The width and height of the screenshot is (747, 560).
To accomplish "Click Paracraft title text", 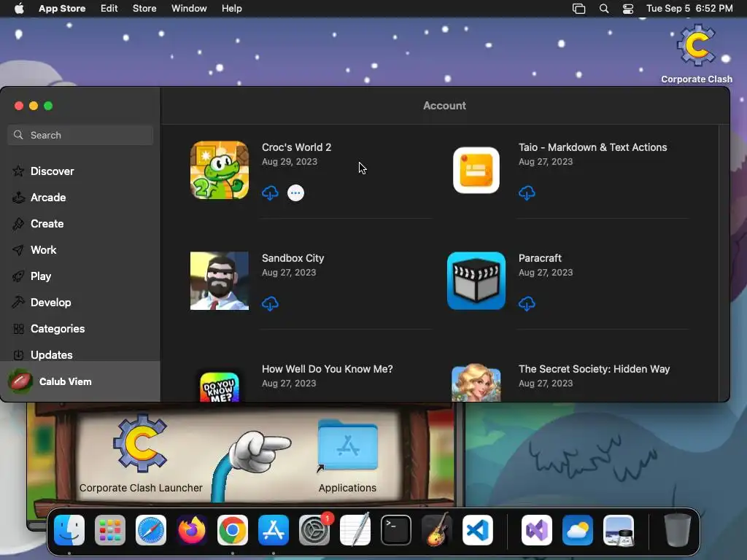I will (x=540, y=258).
